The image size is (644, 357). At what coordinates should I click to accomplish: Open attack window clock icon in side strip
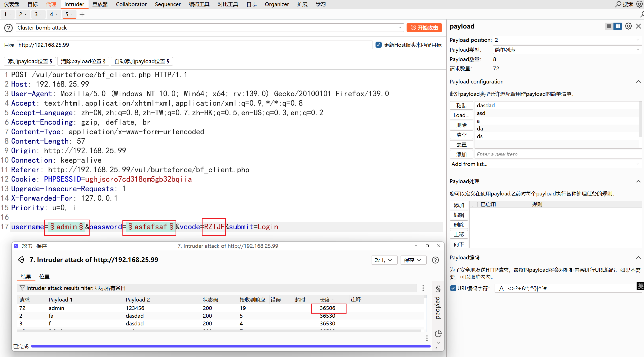pyautogui.click(x=438, y=334)
